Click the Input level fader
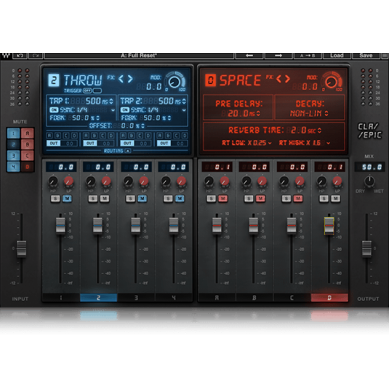The image size is (389, 389). point(21,248)
